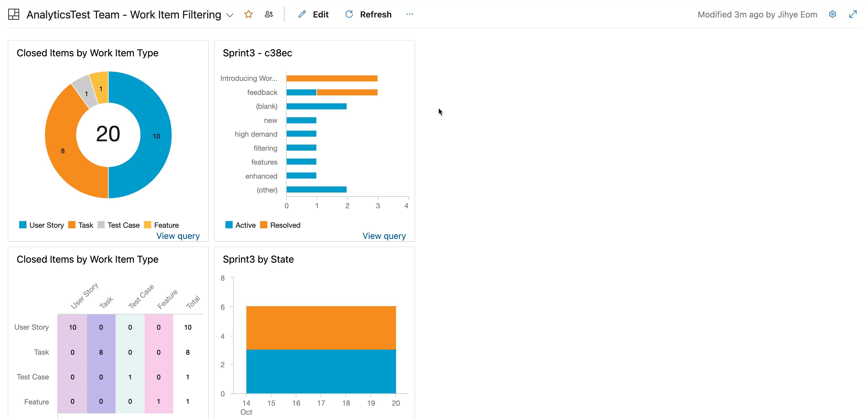Click User Story legend item in donut chart
This screenshot has width=868, height=419.
[x=42, y=225]
